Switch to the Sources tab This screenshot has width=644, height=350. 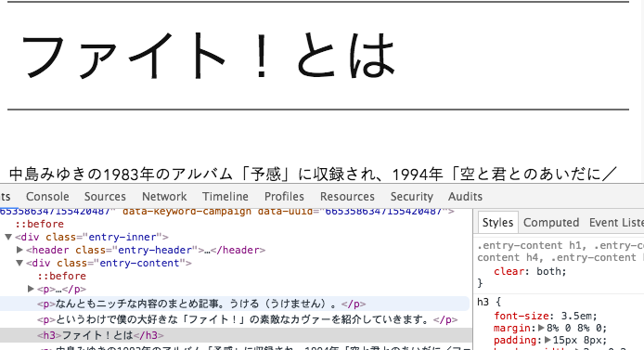(x=105, y=197)
